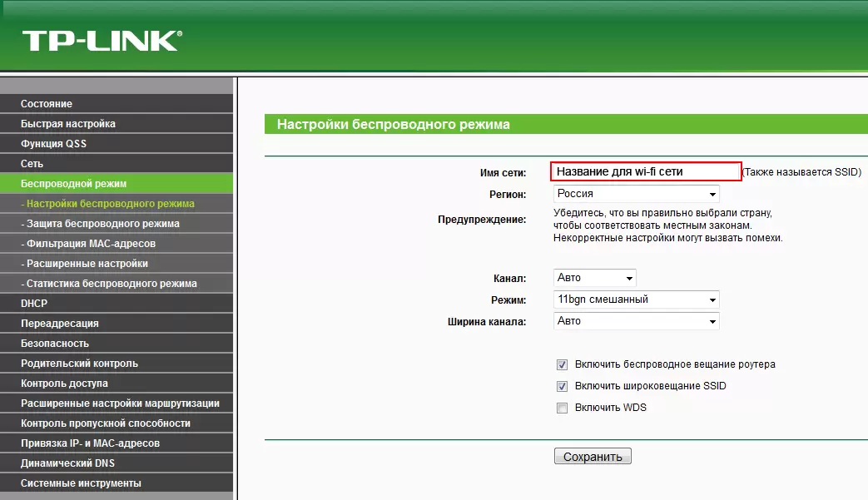Toggle wireless router broadcasting checkbox
The height and width of the screenshot is (500, 868).
click(563, 364)
